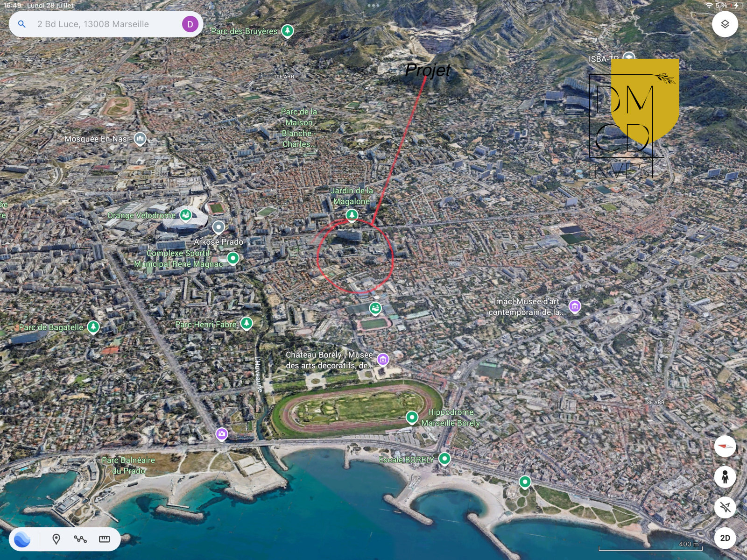Open the Google Earth home globe icon

[x=22, y=539]
